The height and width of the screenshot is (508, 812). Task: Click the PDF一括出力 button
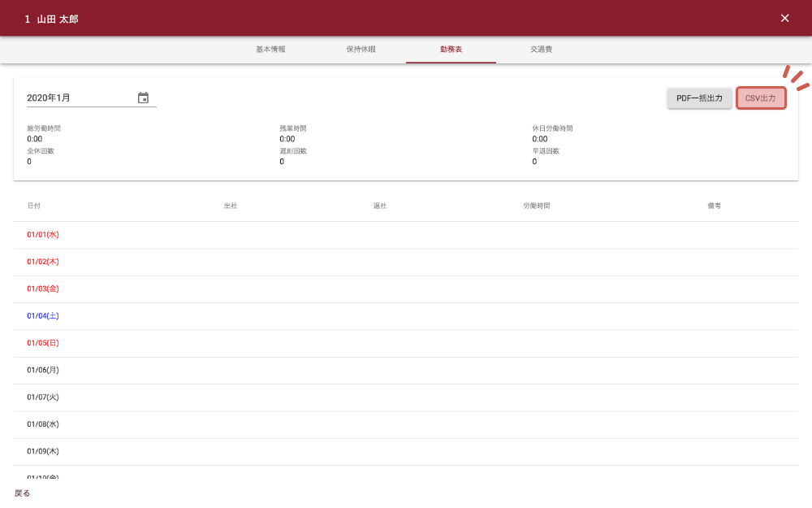point(699,98)
